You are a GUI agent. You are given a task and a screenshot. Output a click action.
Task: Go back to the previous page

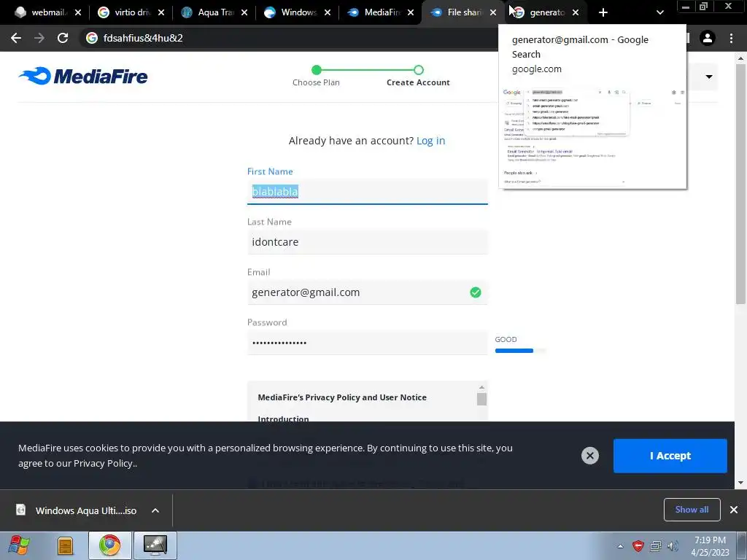[x=16, y=38]
